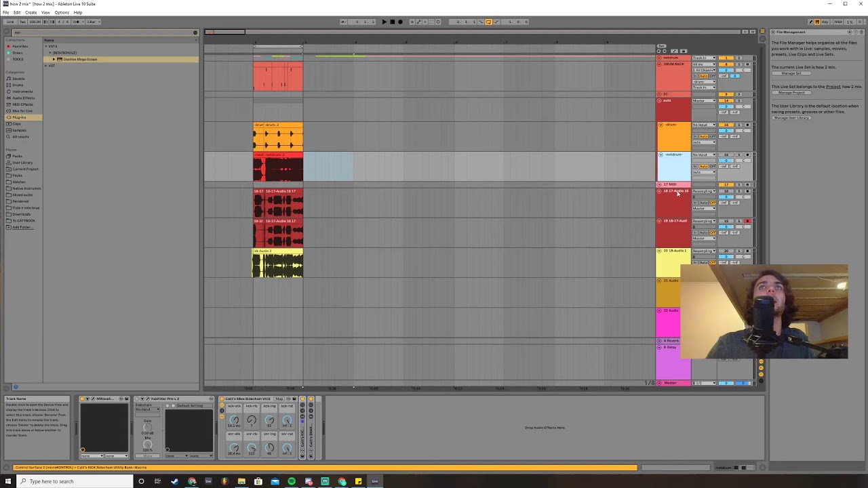
Task: Open the Samples category
Action: (19, 130)
